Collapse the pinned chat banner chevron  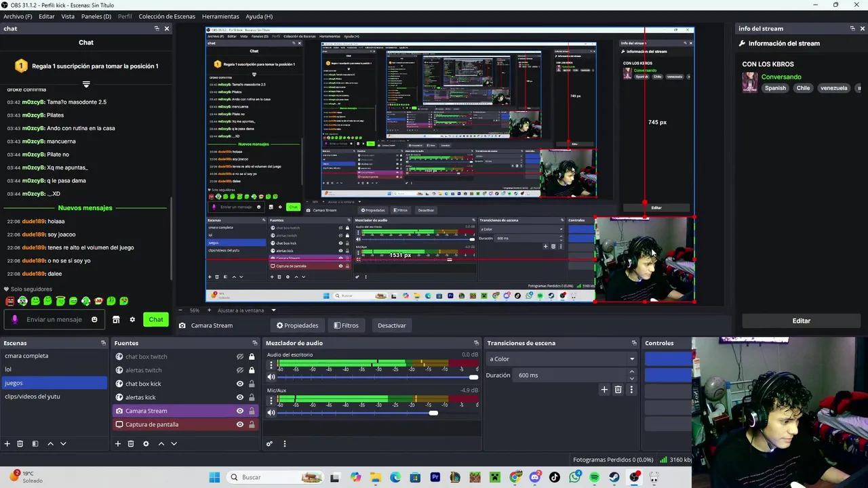point(86,85)
